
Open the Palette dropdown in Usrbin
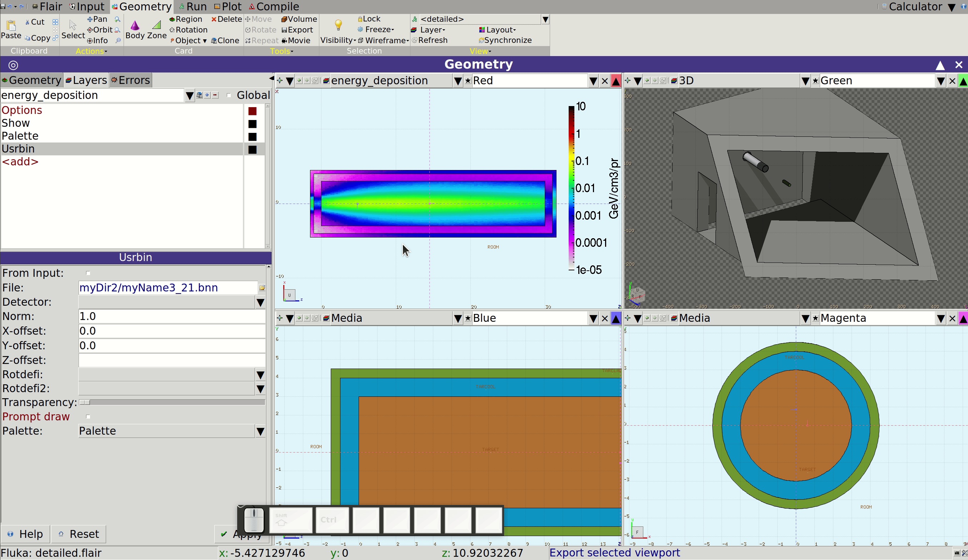click(x=260, y=431)
